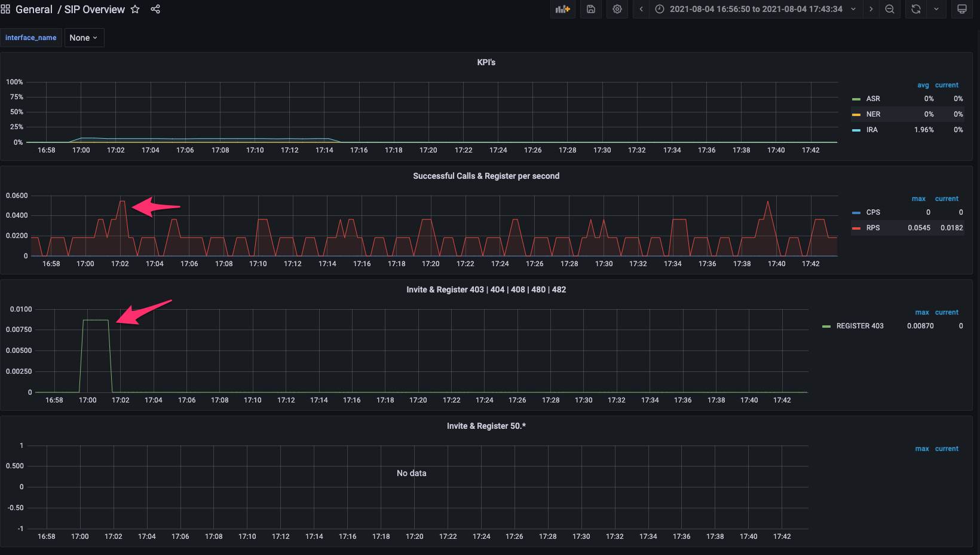
Task: Open the KPI's panel title menu
Action: point(486,62)
